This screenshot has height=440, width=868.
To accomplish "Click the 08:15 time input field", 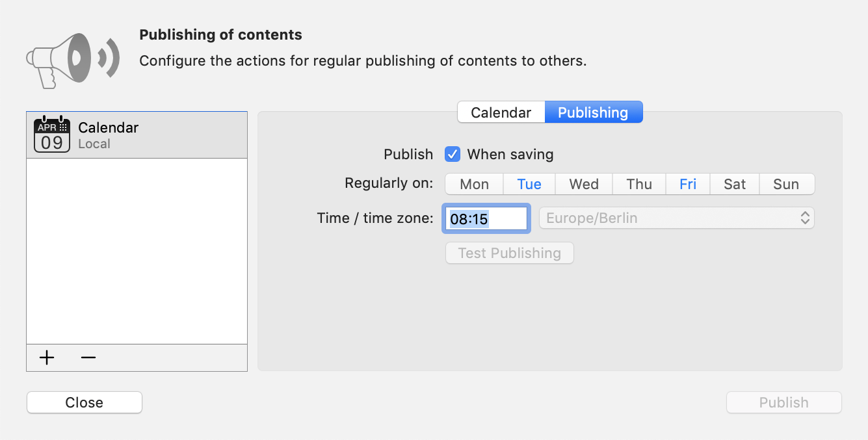I will (486, 218).
